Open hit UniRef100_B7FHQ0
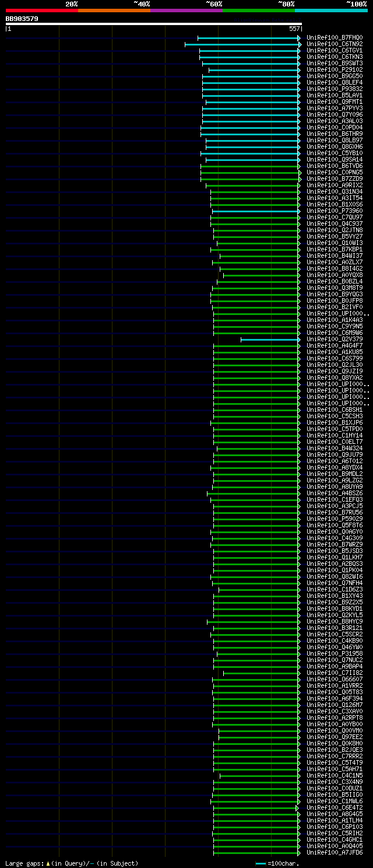 335,37
